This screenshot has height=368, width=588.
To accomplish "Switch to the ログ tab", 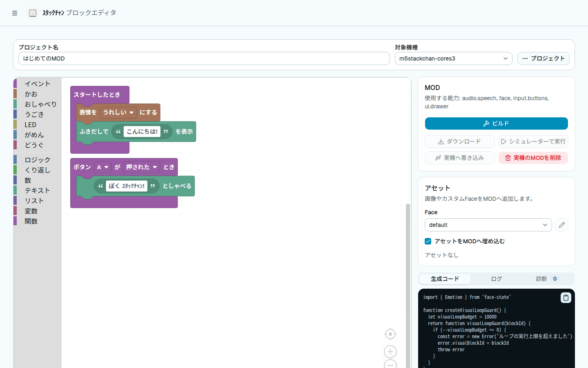I will 496,279.
